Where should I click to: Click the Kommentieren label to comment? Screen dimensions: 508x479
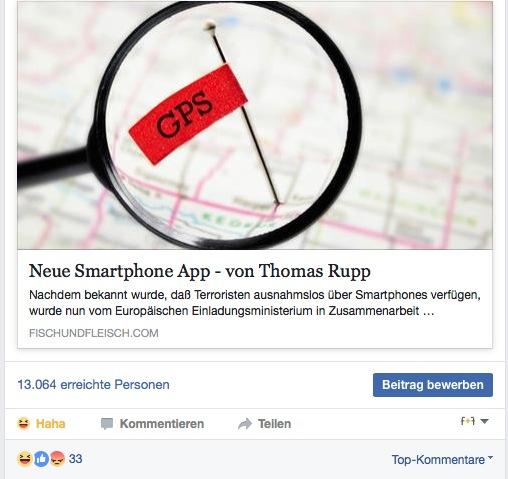coord(162,424)
